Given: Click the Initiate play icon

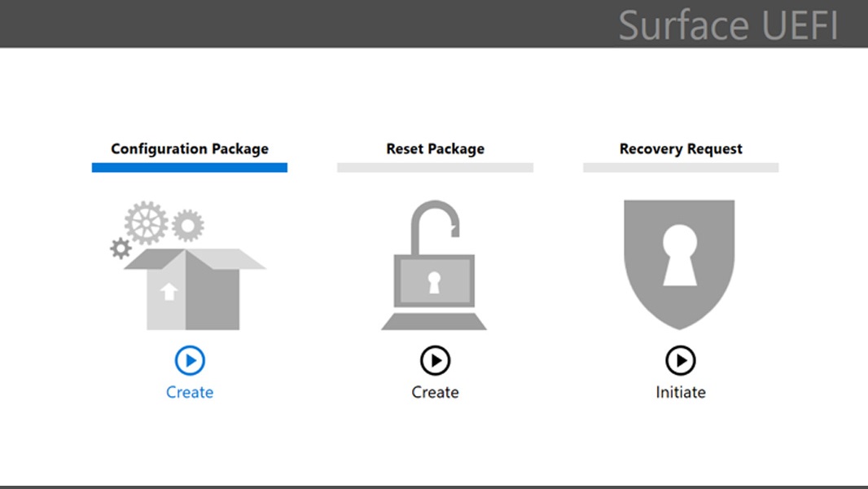Looking at the screenshot, I should [x=680, y=361].
